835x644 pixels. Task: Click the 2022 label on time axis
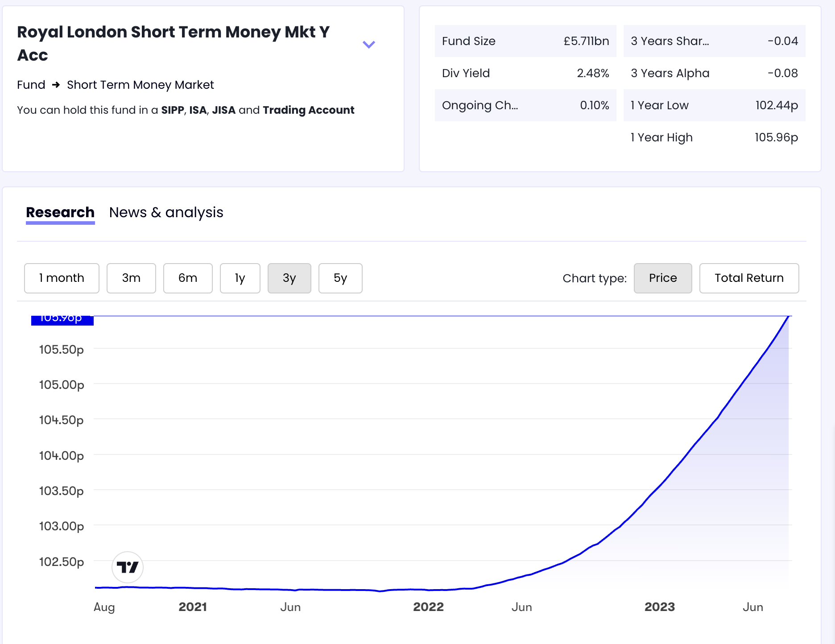tap(428, 607)
